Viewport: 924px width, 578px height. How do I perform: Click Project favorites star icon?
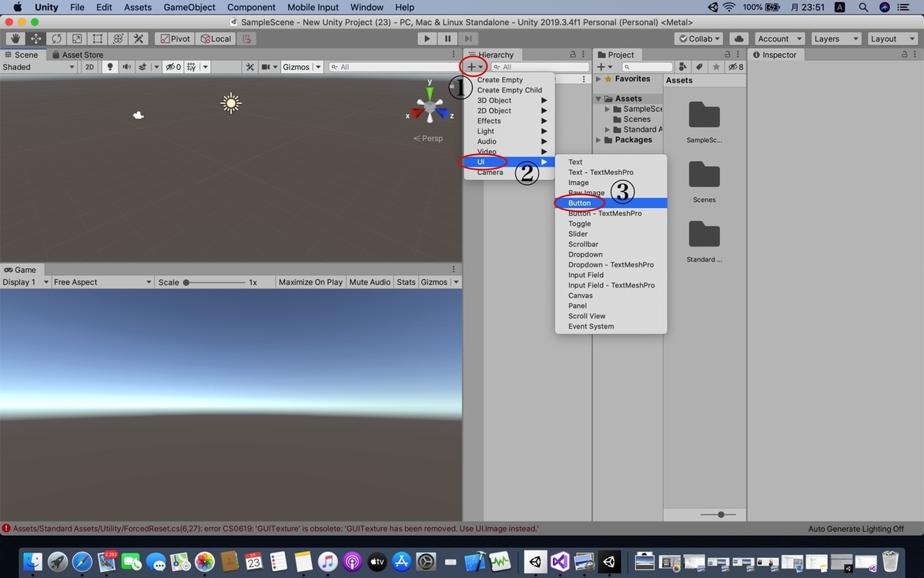(x=717, y=67)
